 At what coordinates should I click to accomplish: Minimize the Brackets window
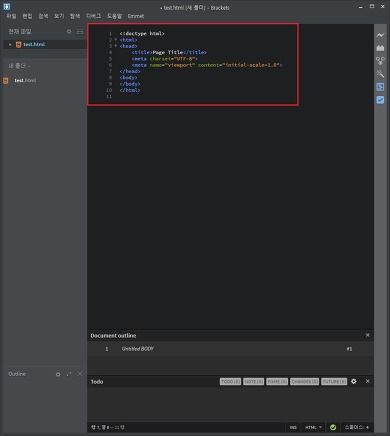click(x=361, y=7)
